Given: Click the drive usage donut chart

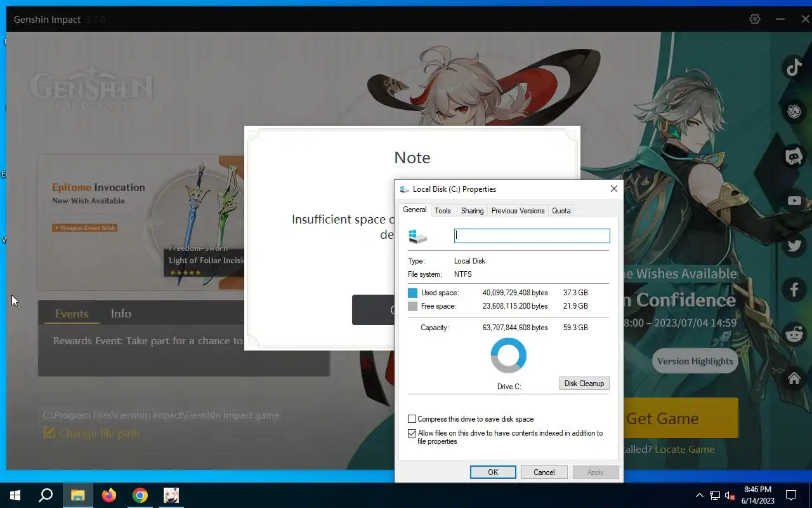Looking at the screenshot, I should point(509,356).
